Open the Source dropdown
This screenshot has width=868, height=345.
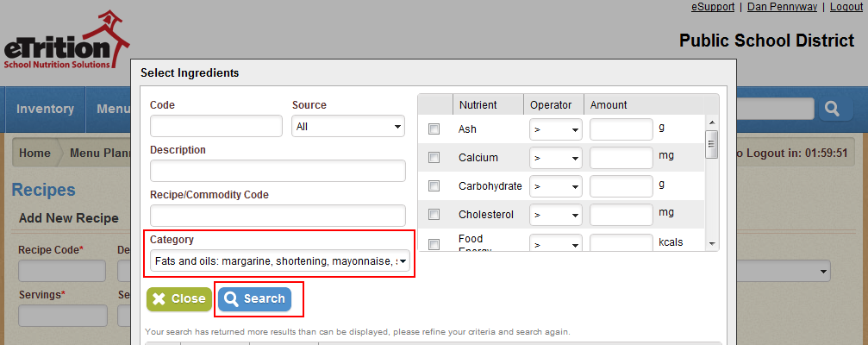tap(348, 127)
